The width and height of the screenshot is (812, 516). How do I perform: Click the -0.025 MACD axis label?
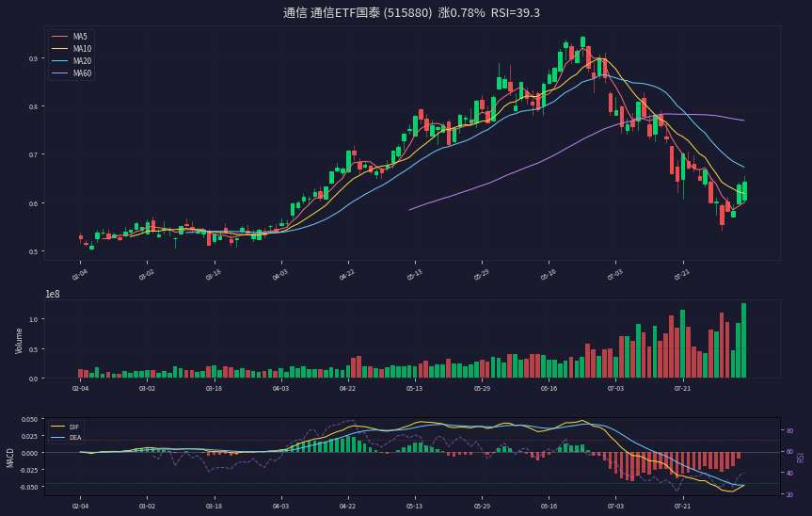tap(28, 471)
